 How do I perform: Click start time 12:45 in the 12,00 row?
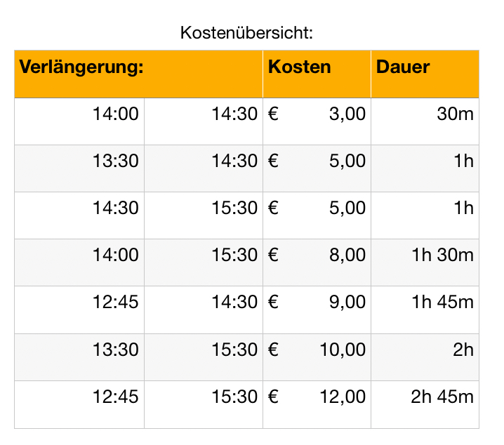tap(116, 396)
